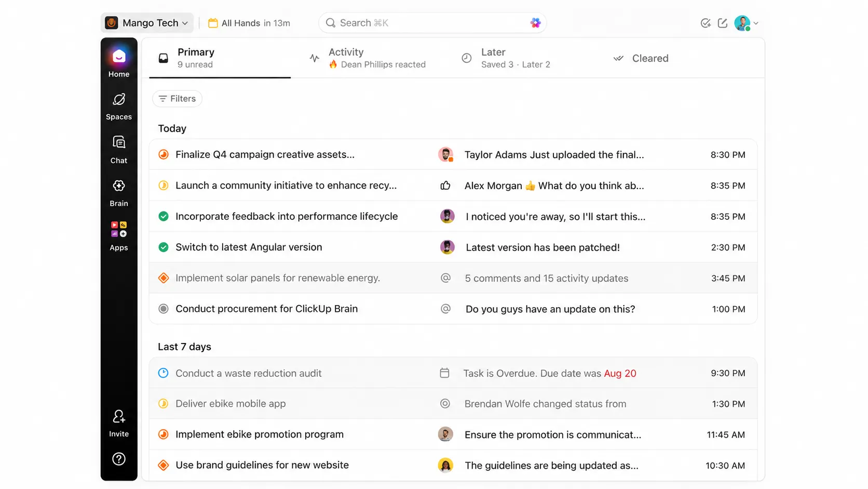Open the Filters dropdown
This screenshot has width=868, height=489.
177,99
